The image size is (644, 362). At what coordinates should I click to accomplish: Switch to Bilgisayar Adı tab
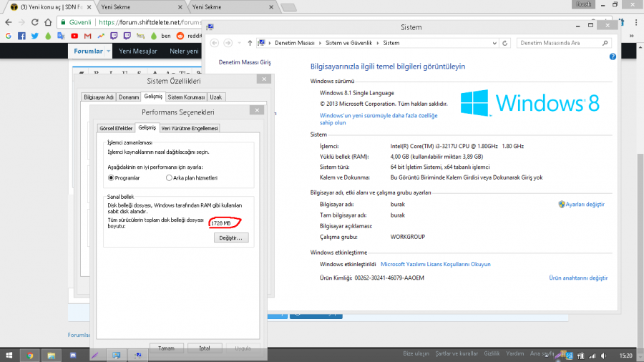coord(99,97)
